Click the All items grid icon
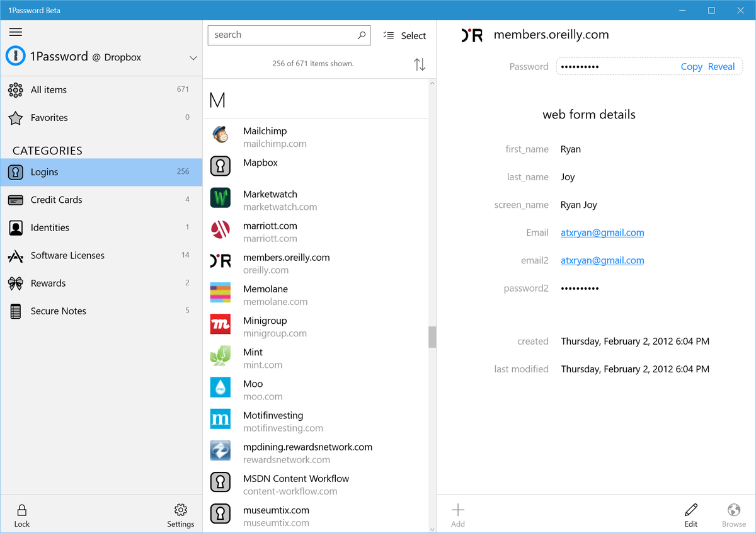756x533 pixels. tap(16, 90)
